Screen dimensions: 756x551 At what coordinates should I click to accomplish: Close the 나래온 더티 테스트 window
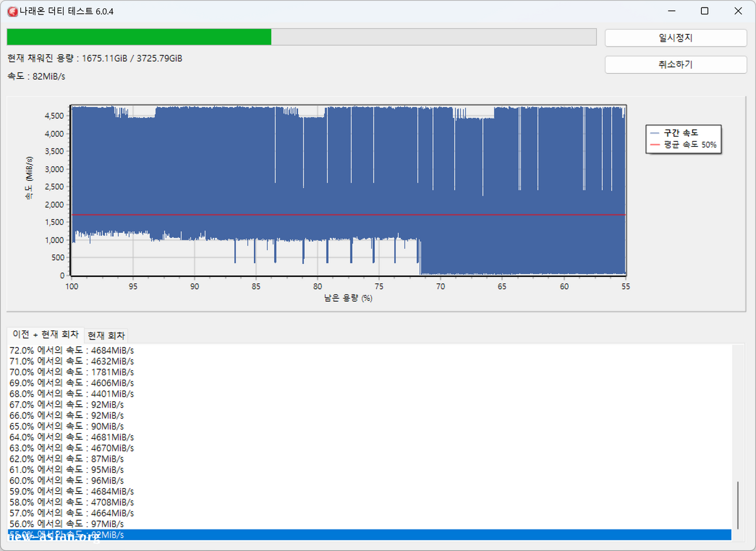pos(738,11)
